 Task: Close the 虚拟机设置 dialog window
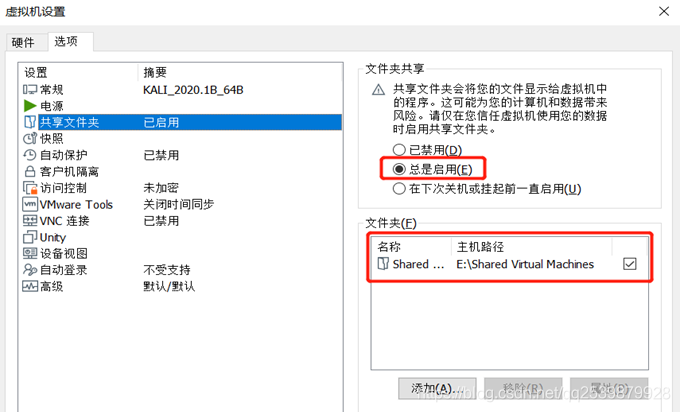click(x=664, y=11)
